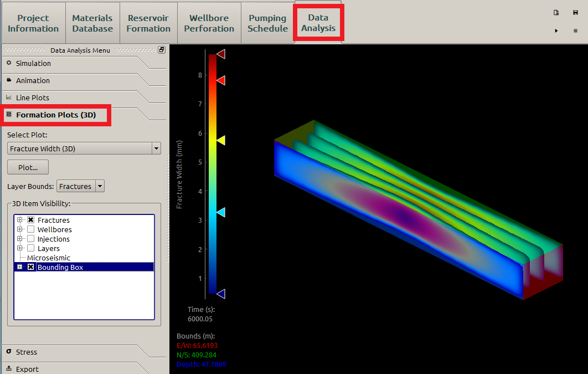
Task: Click the "Depth: 47.7869" bounds text
Action: tap(202, 364)
